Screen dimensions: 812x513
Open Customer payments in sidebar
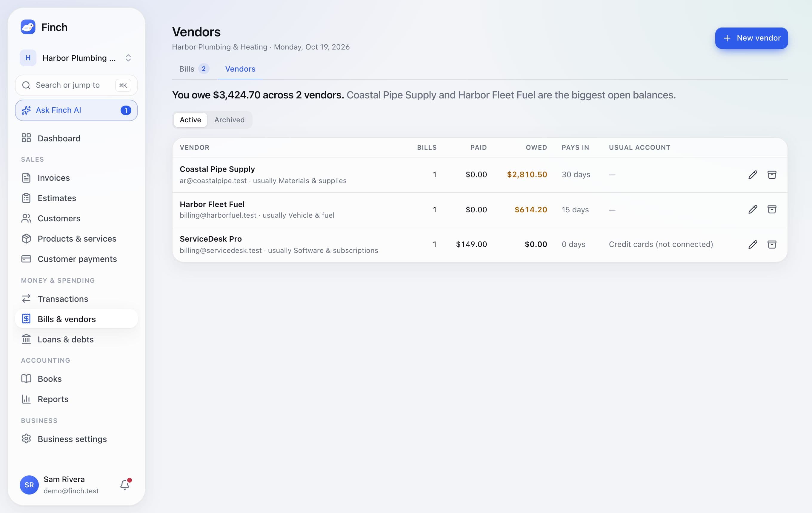point(76,259)
